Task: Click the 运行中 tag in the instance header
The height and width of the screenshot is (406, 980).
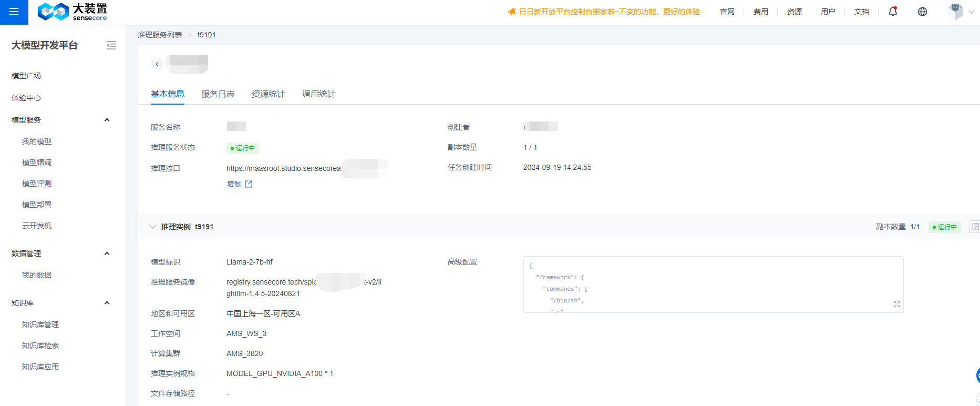Action: (945, 227)
